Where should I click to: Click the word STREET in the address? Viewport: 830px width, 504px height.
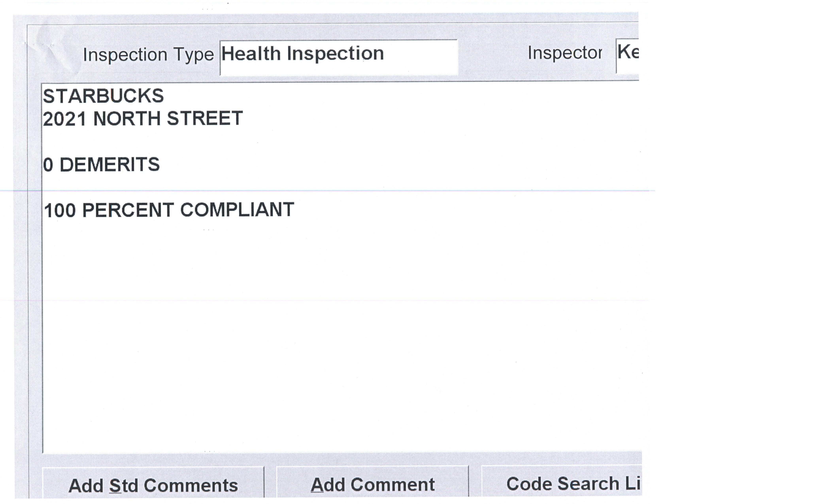[205, 119]
